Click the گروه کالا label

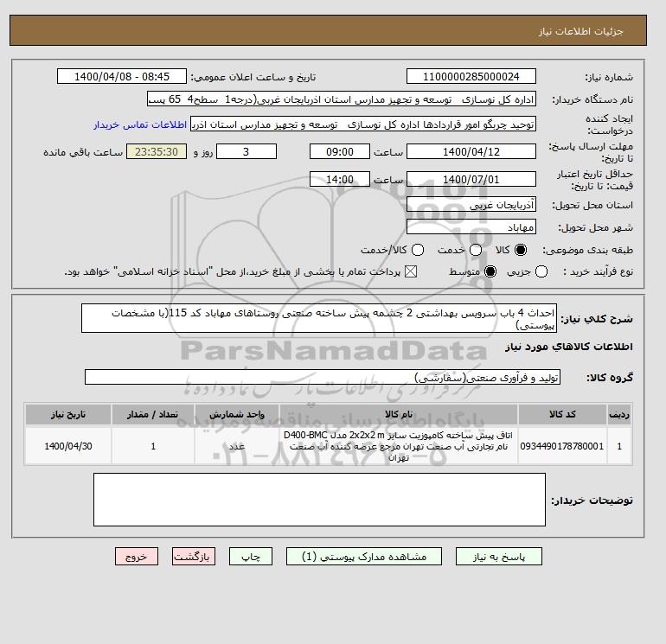coord(610,378)
